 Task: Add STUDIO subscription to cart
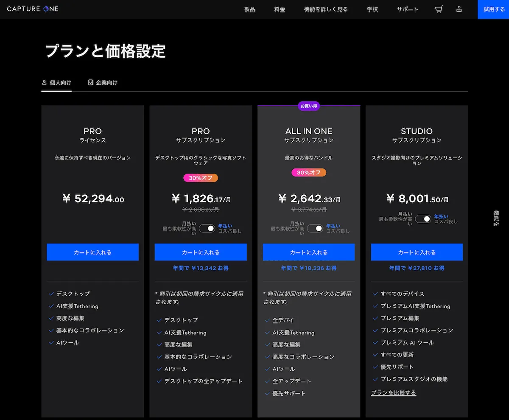(417, 252)
